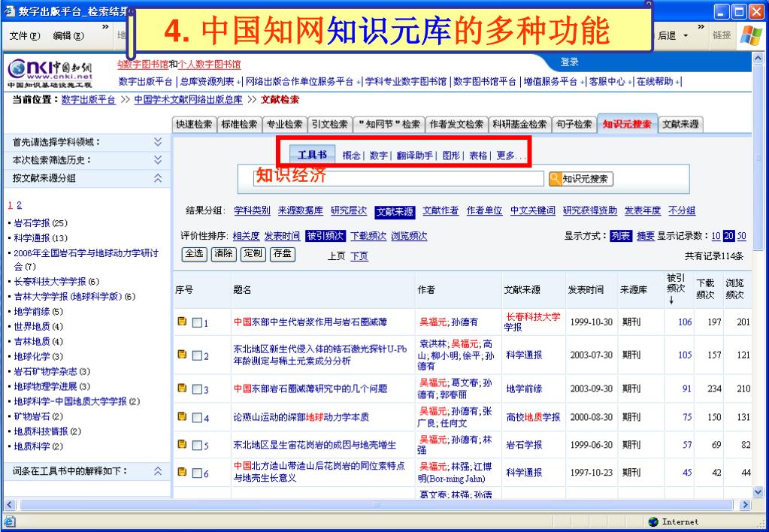769x532 pixels.
Task: Tick checkbox for result row 6
Action: (x=197, y=473)
